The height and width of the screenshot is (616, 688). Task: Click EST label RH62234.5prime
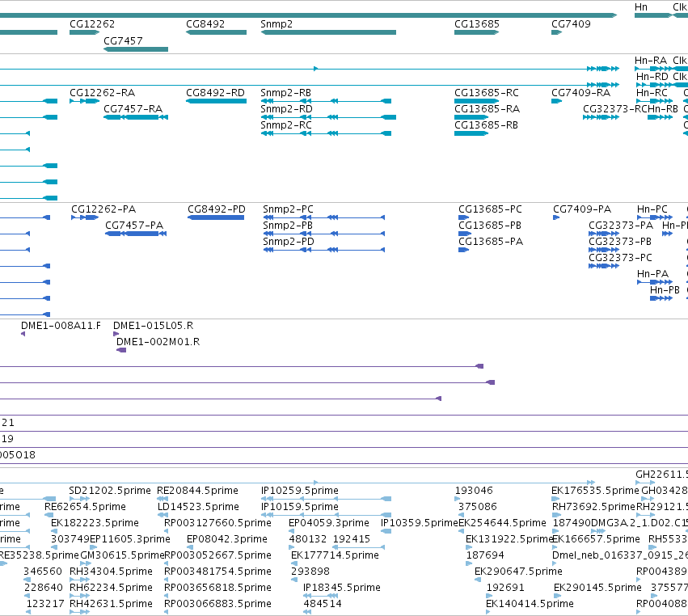111,588
